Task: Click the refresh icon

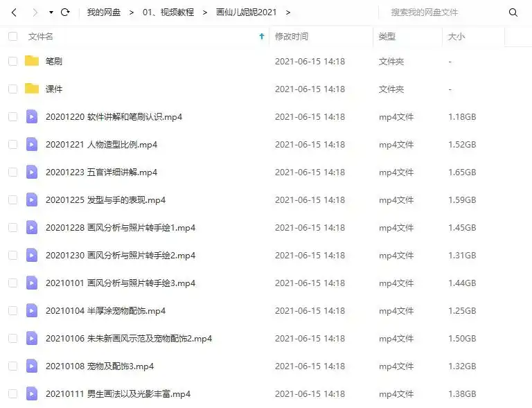Action: [x=65, y=12]
